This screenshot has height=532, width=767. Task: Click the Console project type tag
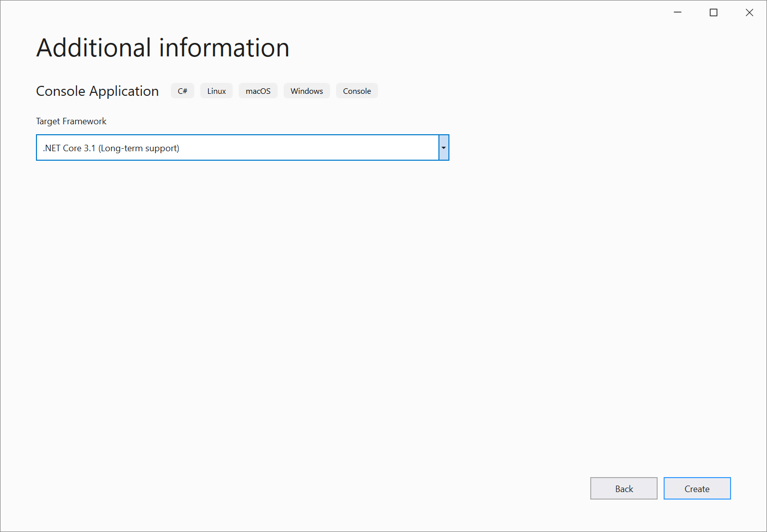click(x=357, y=91)
